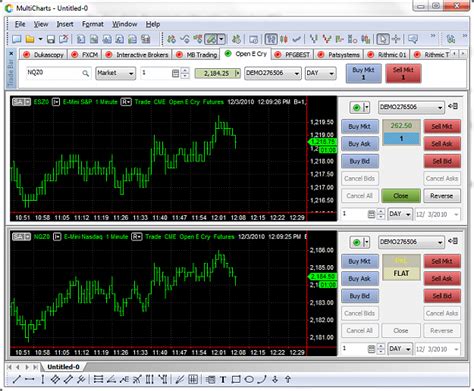Viewport: 474px width, 391px height.
Task: Select the Arc drawing tool
Action: click(x=262, y=379)
